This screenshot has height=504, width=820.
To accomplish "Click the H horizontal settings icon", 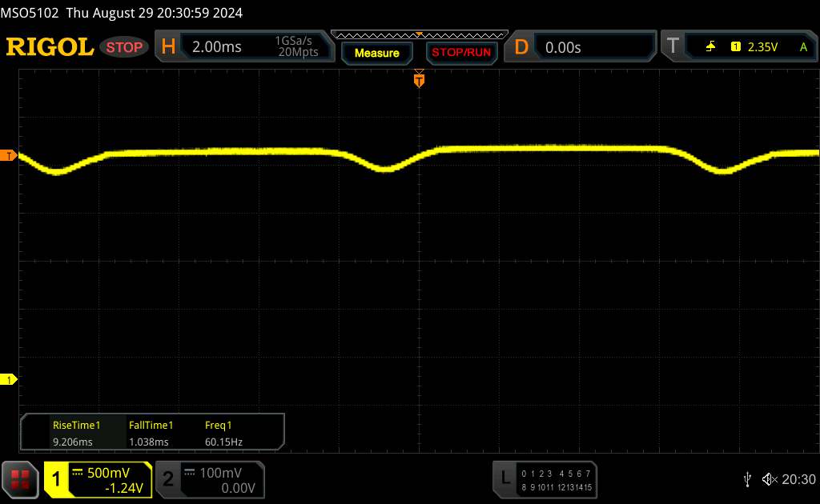I will point(167,47).
